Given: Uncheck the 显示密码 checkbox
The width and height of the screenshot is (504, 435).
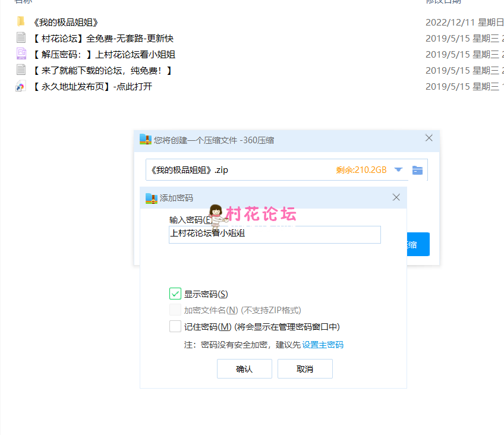Looking at the screenshot, I should 175,294.
